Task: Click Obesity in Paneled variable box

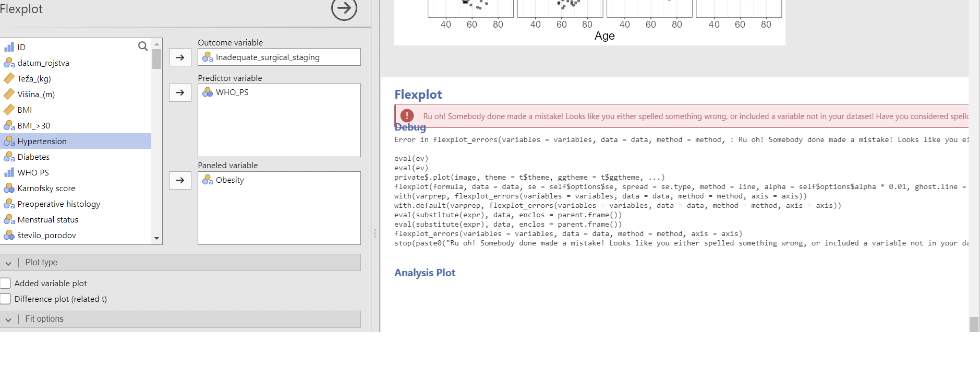Action: coord(229,180)
